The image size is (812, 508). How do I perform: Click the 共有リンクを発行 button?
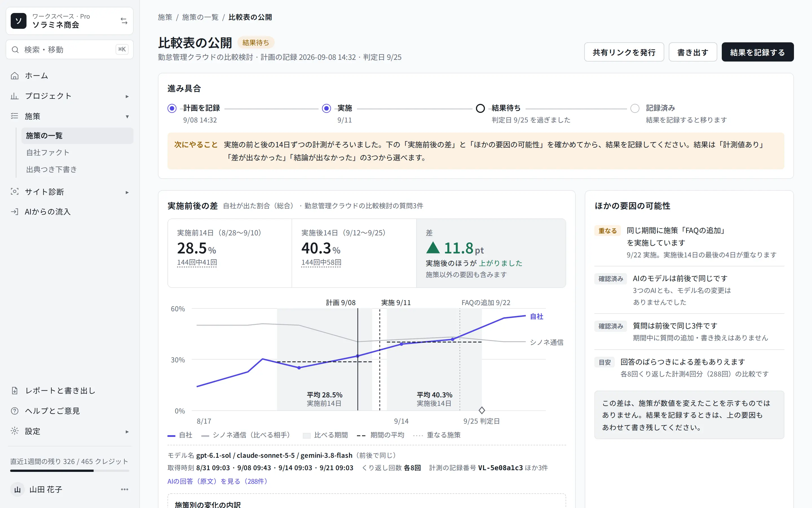624,52
